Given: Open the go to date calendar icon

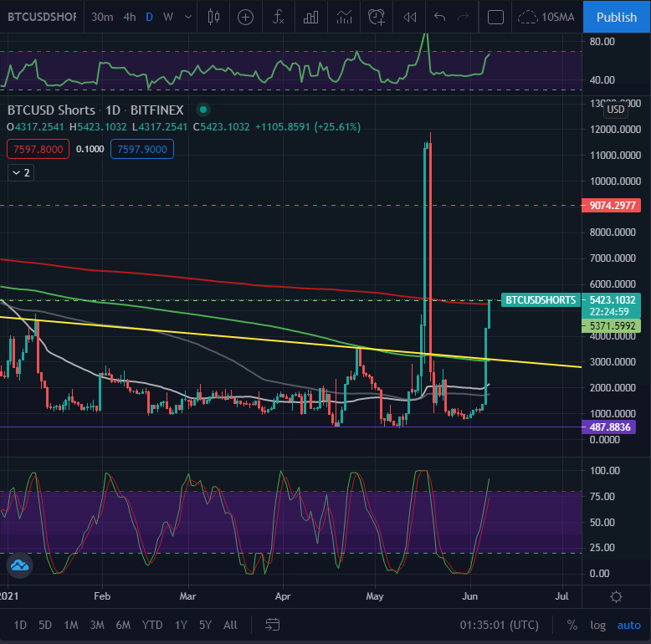Looking at the screenshot, I should 272,625.
